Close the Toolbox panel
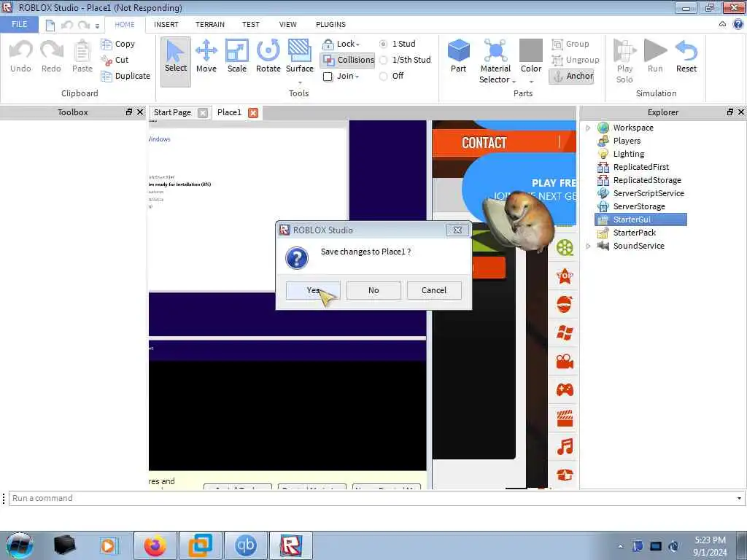747x560 pixels. [140, 112]
